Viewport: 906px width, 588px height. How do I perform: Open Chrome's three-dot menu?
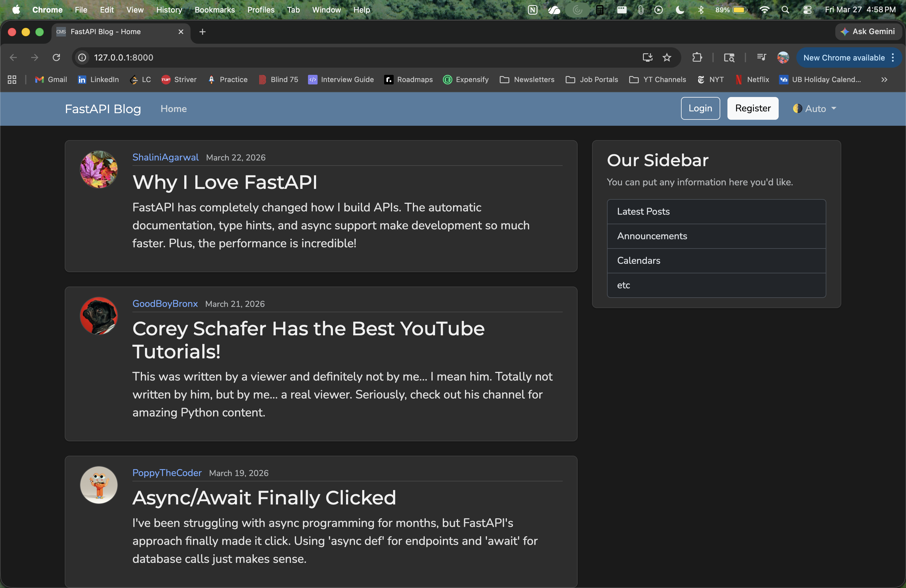pyautogui.click(x=893, y=58)
